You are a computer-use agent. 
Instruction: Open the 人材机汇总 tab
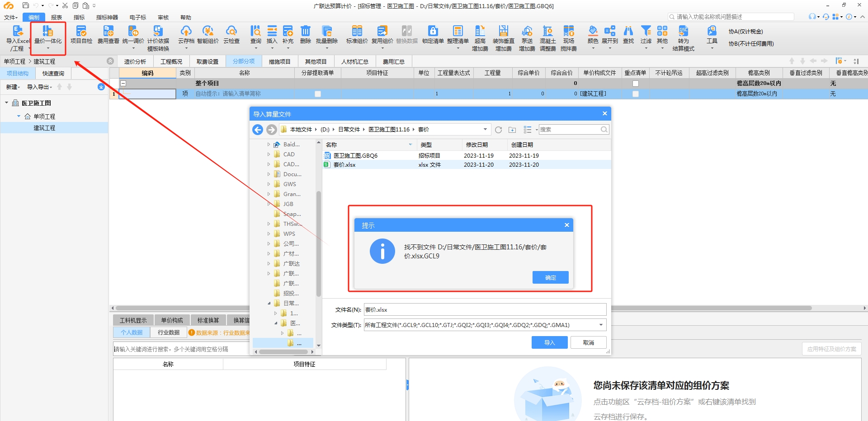click(355, 61)
